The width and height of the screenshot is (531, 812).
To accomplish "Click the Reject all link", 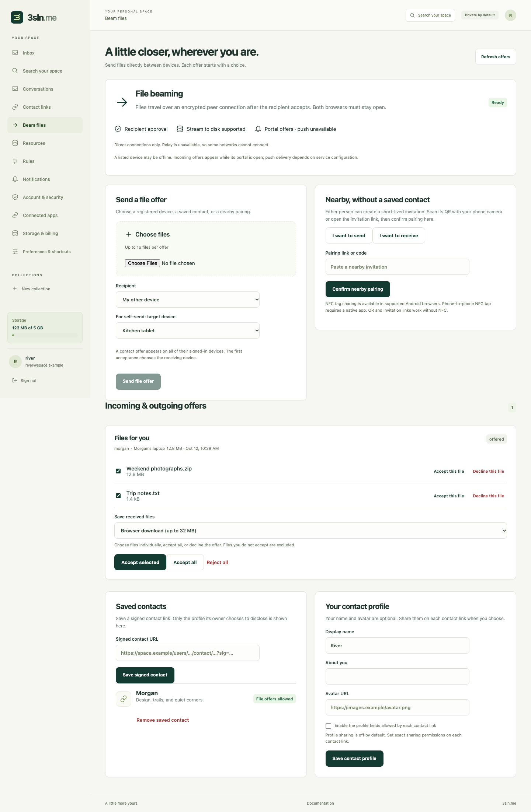I will pyautogui.click(x=217, y=562).
